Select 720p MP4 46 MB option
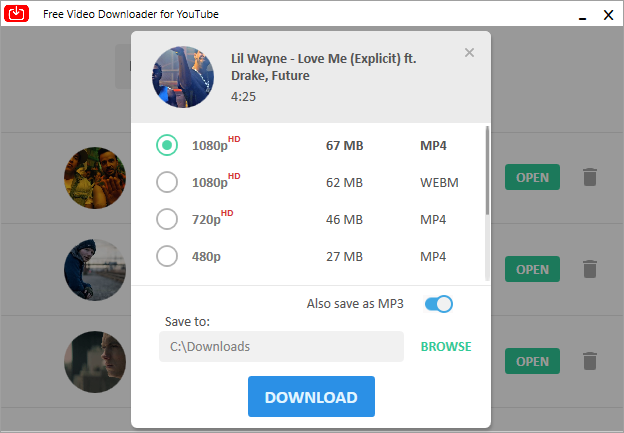624x433 pixels. pyautogui.click(x=167, y=219)
